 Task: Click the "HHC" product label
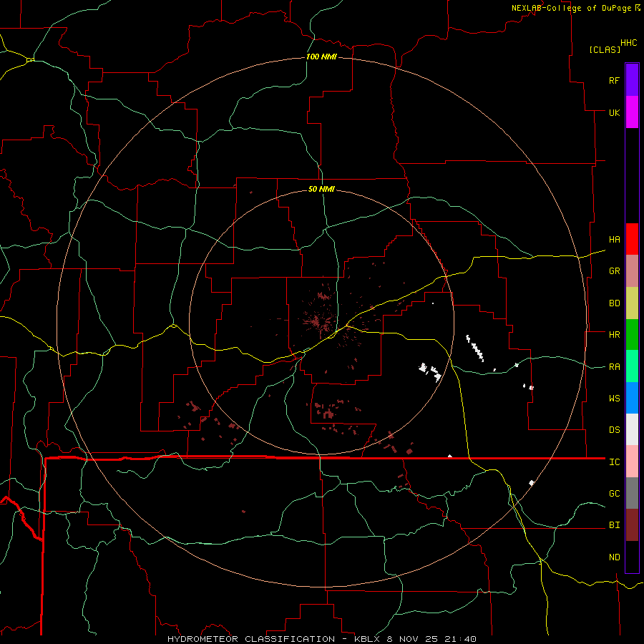pyautogui.click(x=629, y=43)
